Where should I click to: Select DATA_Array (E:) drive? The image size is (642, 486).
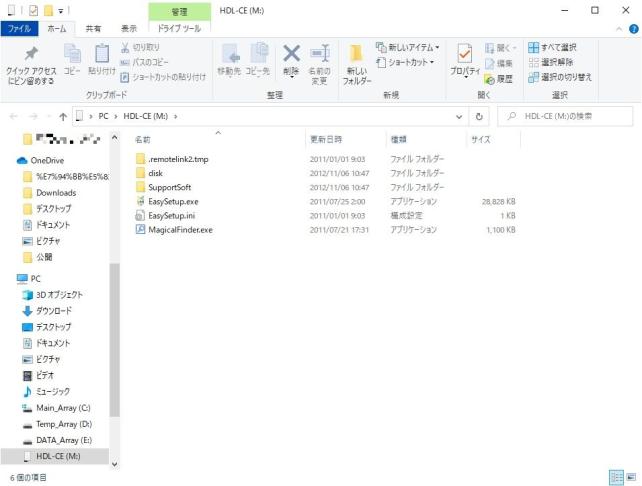(x=64, y=440)
